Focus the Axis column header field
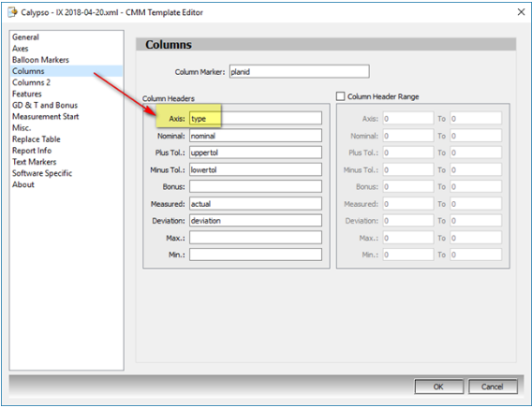This screenshot has width=532, height=408. (x=256, y=118)
